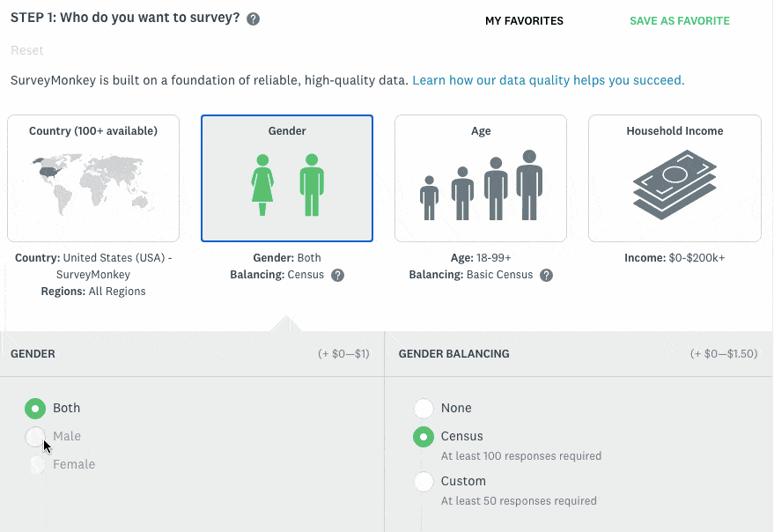Click Reset to clear targeting choices
The width and height of the screenshot is (774, 532).
(x=27, y=50)
